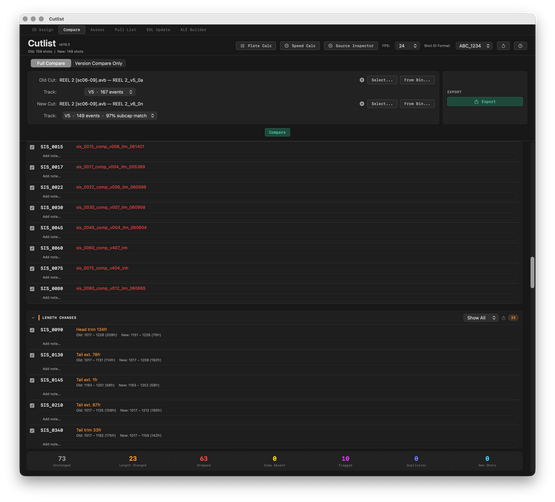Clear the New Cut file selection

[x=362, y=104]
